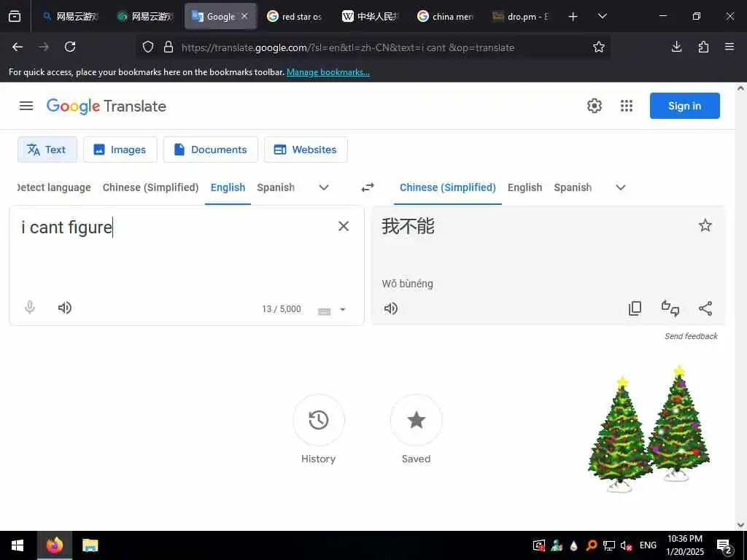
Task: Open the Firefox downloads panel
Action: 676,47
